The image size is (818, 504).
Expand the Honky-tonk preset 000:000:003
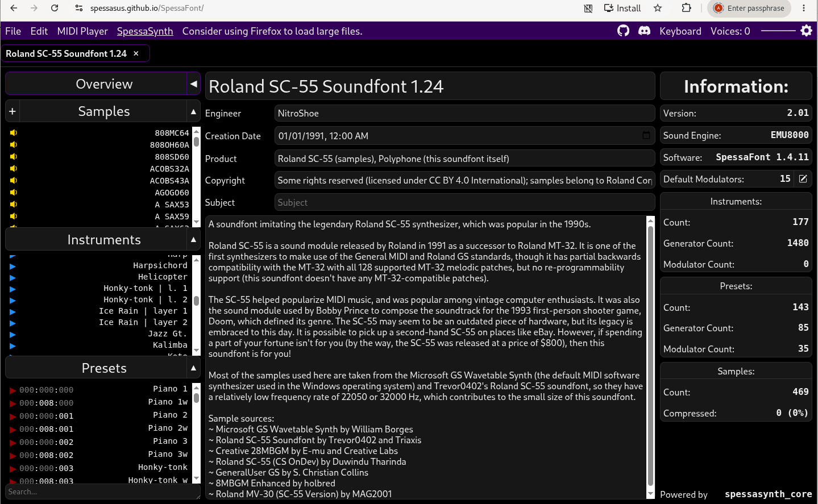tap(13, 469)
